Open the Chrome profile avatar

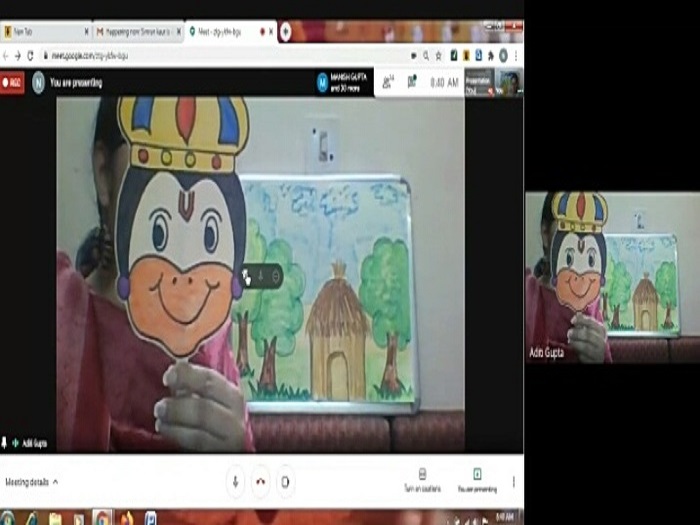point(503,55)
